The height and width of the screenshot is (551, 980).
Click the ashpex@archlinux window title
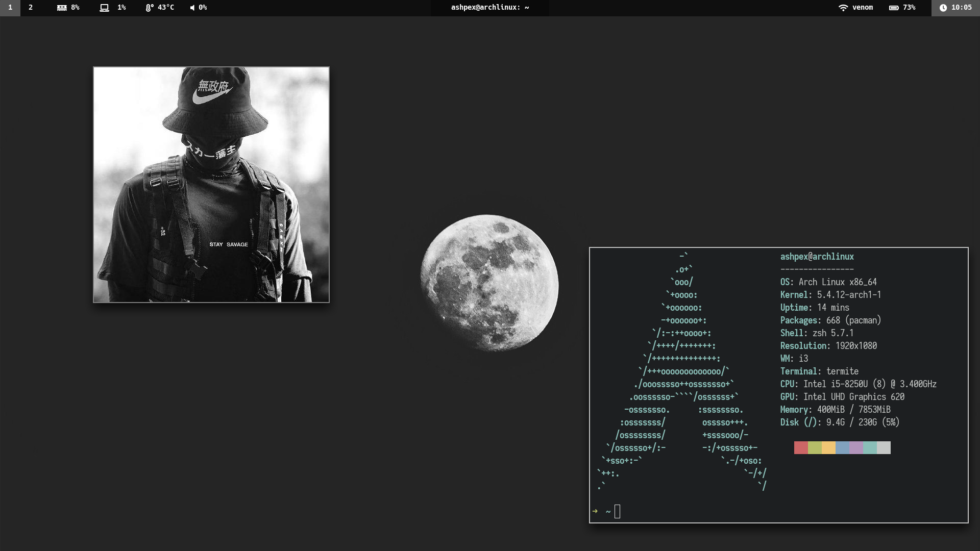click(x=489, y=7)
